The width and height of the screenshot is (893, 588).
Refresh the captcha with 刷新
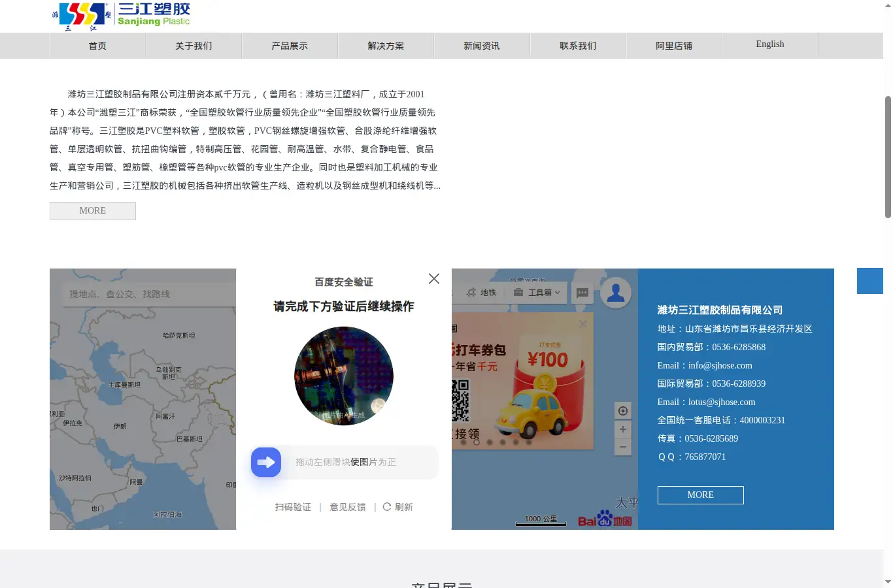pyautogui.click(x=397, y=507)
